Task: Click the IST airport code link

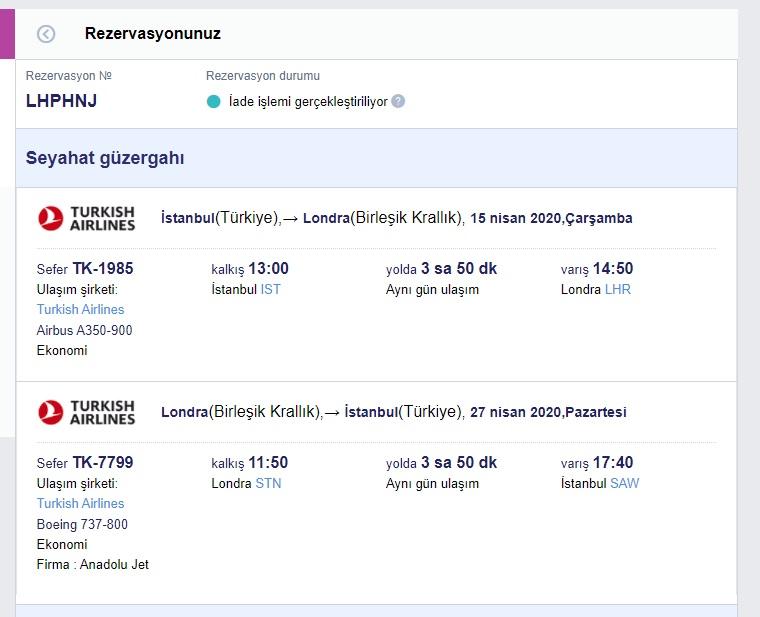Action: 270,289
